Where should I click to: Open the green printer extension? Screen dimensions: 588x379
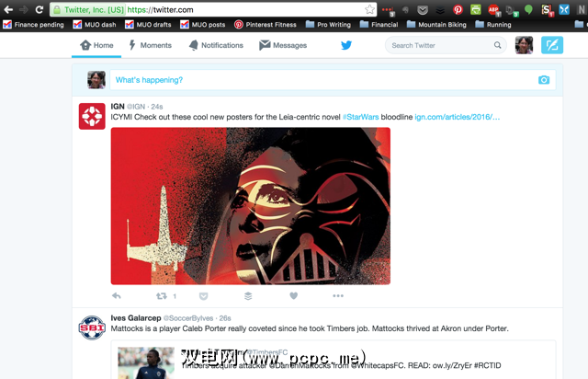[476, 9]
